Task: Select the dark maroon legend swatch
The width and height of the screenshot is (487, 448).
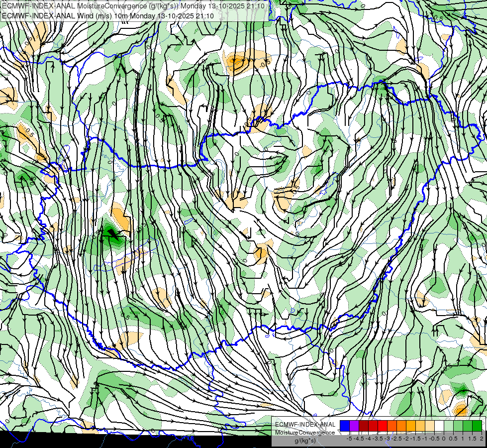Action: pos(364,426)
